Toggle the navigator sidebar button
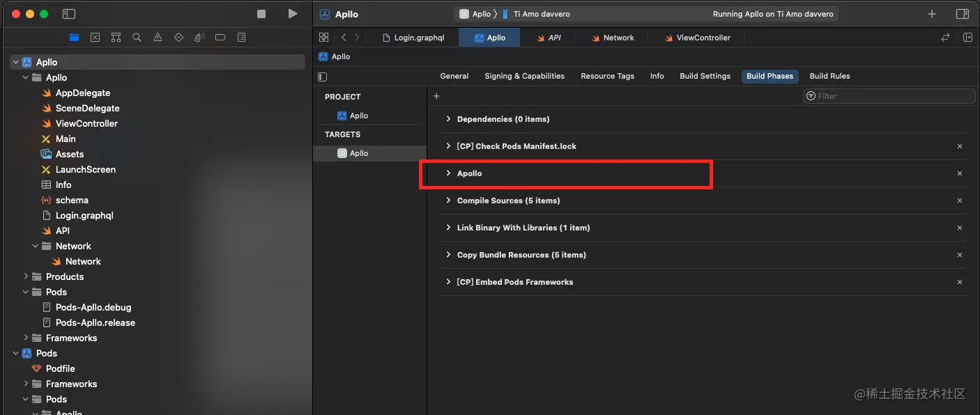This screenshot has width=980, height=415. [68, 14]
